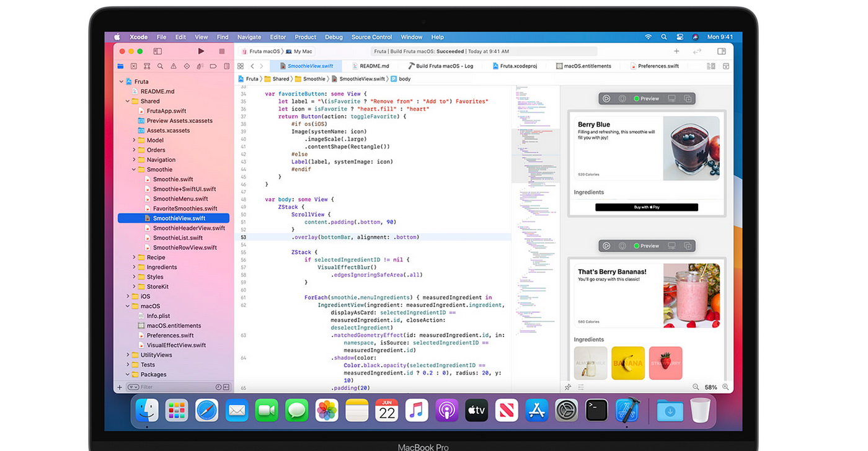
Task: Switch to Build Fruta macOS Log tab
Action: pyautogui.click(x=440, y=66)
